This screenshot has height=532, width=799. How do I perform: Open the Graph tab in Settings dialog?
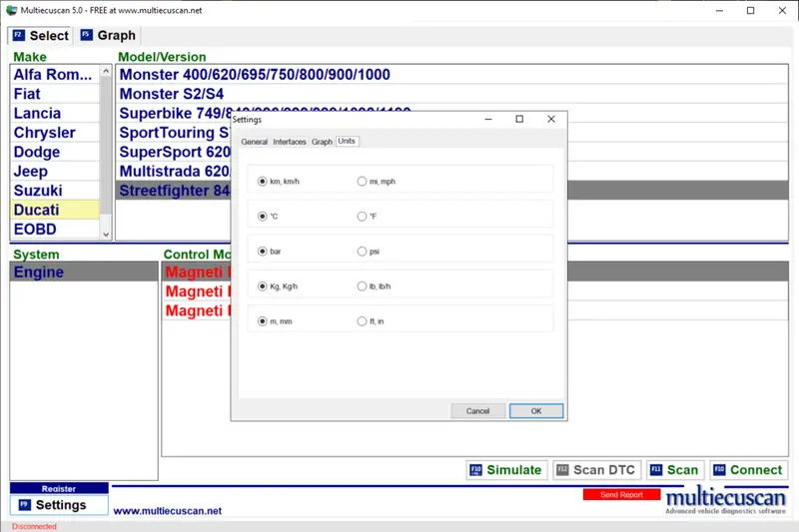coord(322,142)
